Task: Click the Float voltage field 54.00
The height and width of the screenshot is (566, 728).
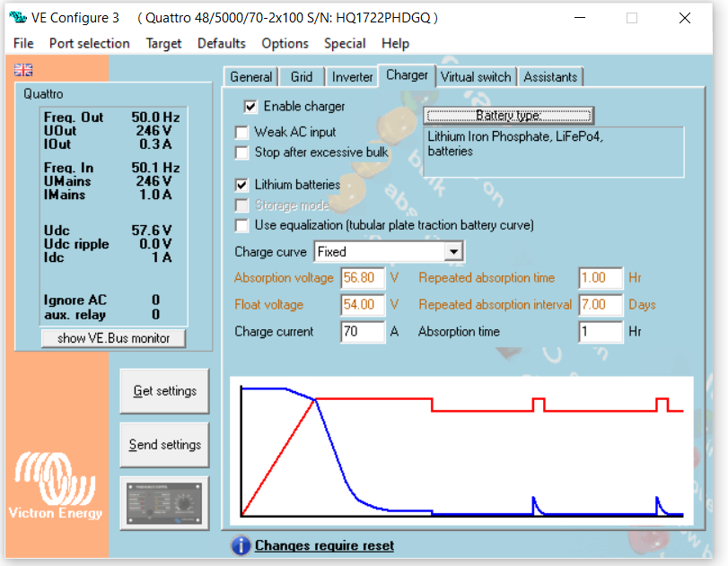Action: (x=363, y=305)
